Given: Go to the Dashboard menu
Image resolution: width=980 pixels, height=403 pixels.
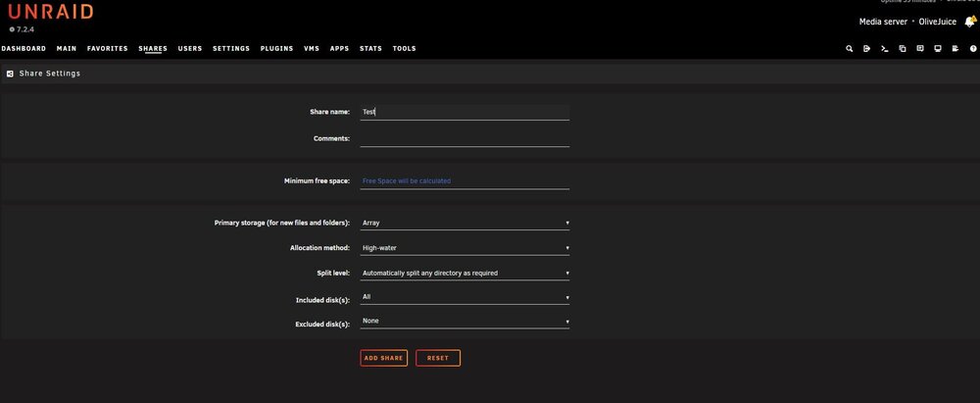Looking at the screenshot, I should pos(24,49).
